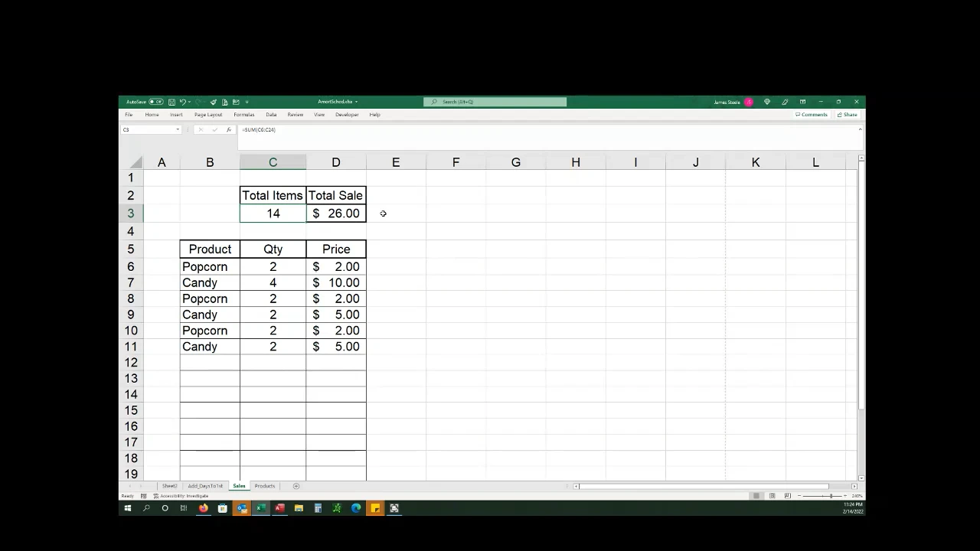Select the Candy cell in row 11
Viewport: 980px width, 551px height.
[210, 347]
